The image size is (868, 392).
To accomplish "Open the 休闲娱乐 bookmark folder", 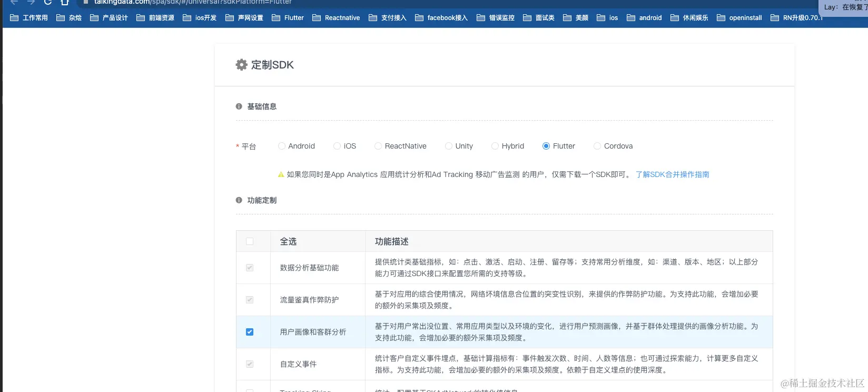I will [689, 18].
